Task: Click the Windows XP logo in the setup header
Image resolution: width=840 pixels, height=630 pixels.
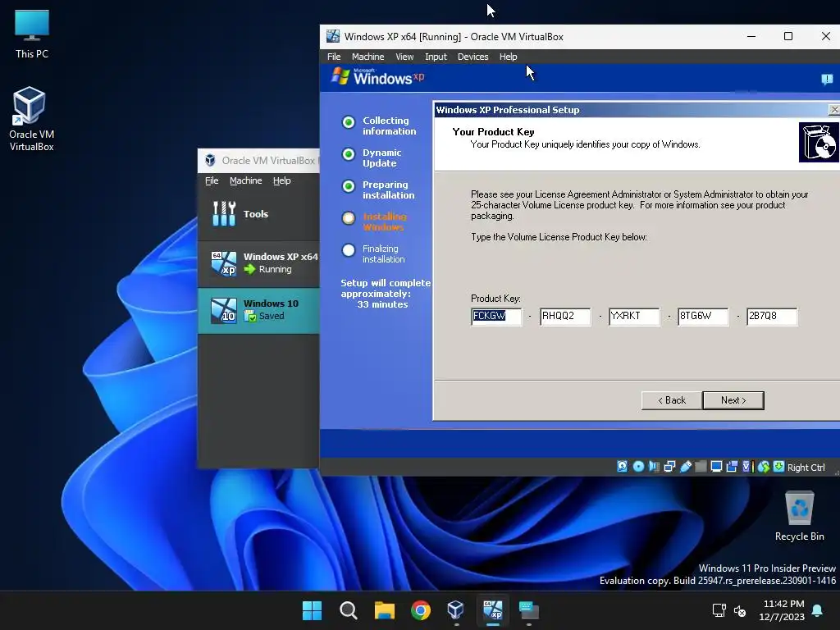Action: click(377, 77)
